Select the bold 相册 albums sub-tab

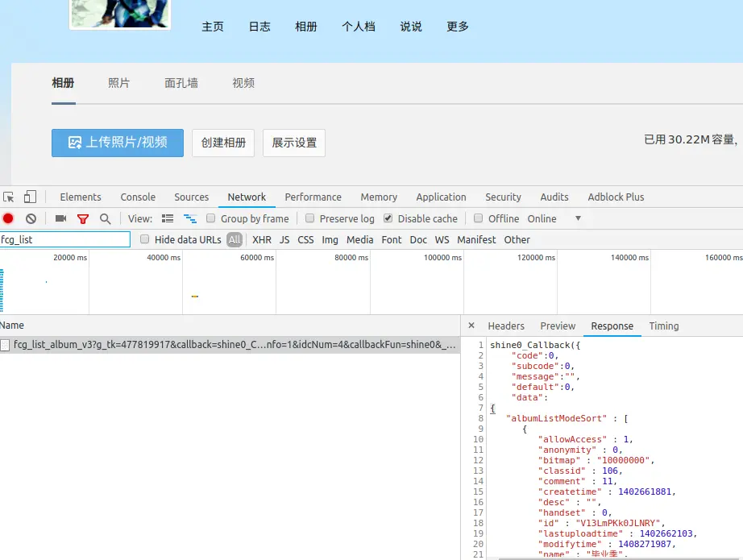pyautogui.click(x=63, y=83)
